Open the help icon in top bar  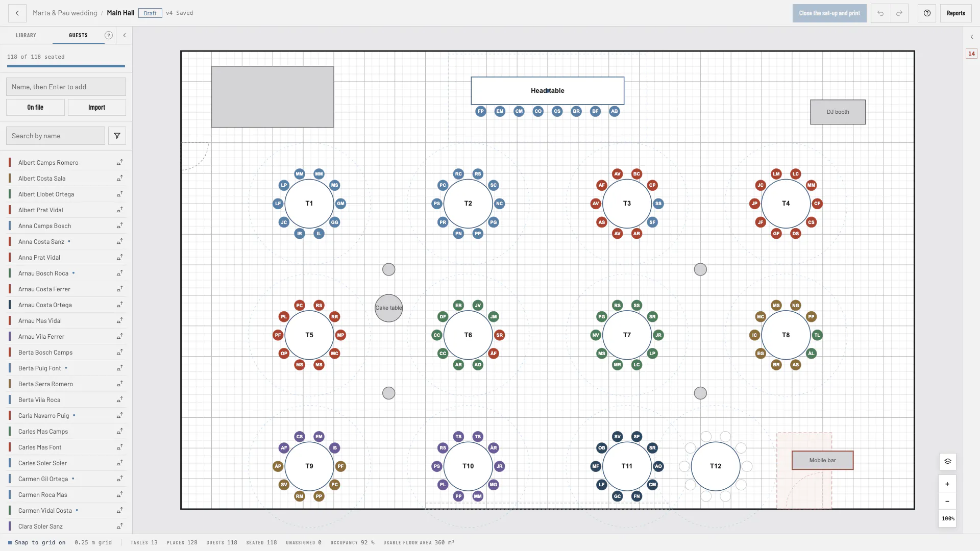click(927, 13)
